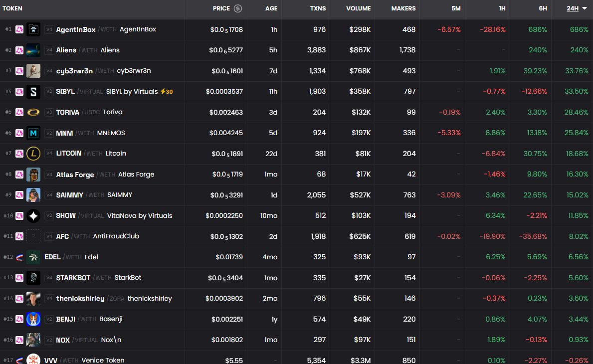Screen dimensions: 593x364
Task: Open SAIMMY token avatar
Action: (x=33, y=195)
